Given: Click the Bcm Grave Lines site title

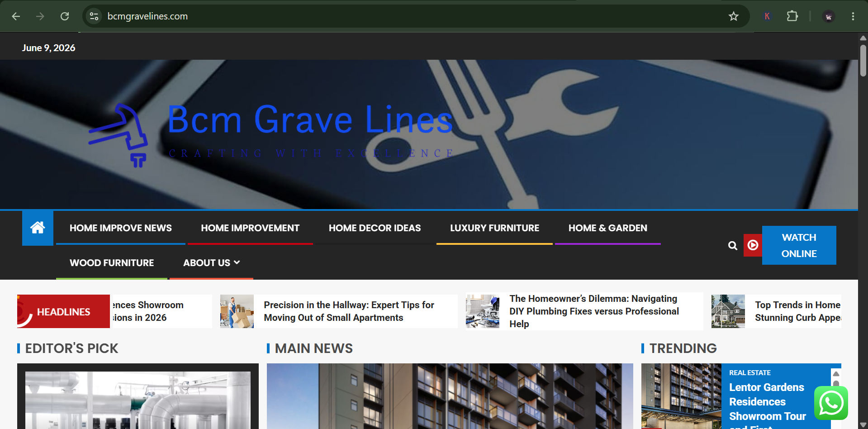Looking at the screenshot, I should [310, 119].
